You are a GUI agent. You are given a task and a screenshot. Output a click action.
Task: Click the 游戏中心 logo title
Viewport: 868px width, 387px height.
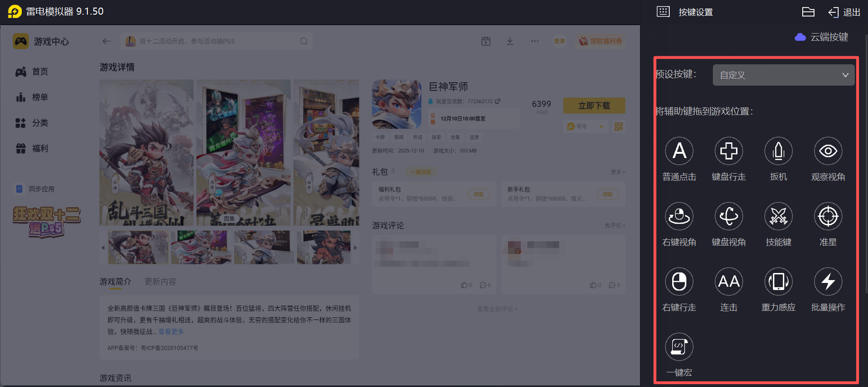pyautogui.click(x=41, y=41)
